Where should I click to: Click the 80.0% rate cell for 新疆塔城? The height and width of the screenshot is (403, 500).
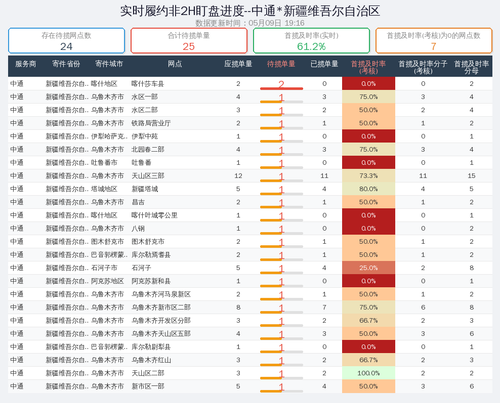click(368, 189)
